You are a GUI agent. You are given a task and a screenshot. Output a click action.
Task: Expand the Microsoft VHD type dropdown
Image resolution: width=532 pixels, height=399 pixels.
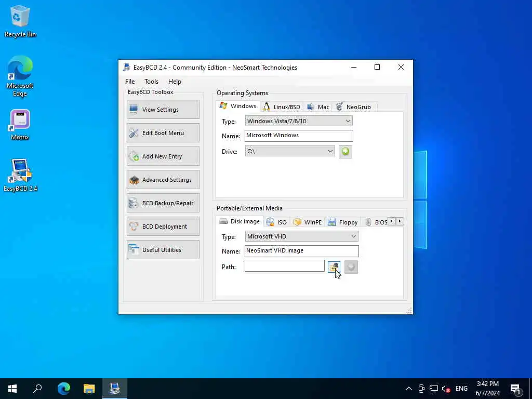tap(302, 236)
